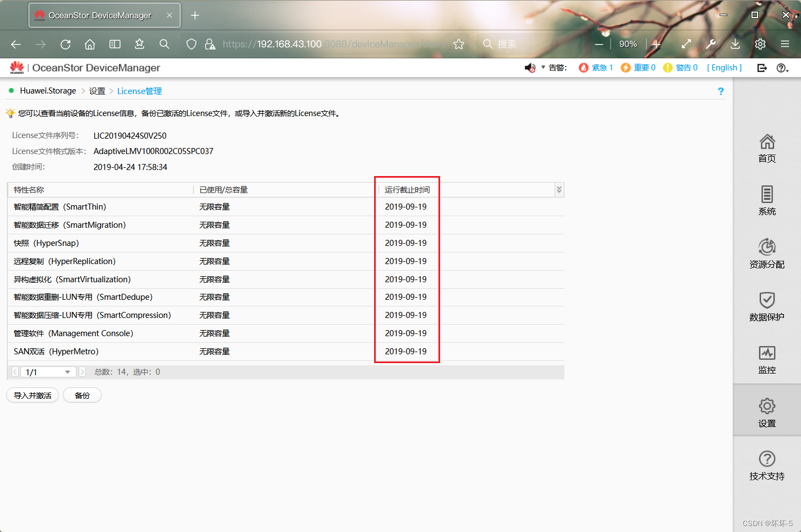Open the page number 1/1 dropdown
This screenshot has width=801, height=532.
[48, 372]
